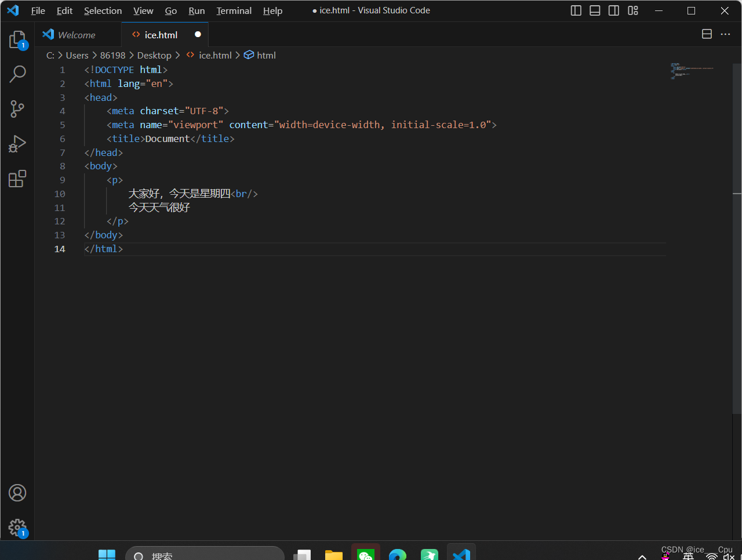Toggle the bottom panel layout icon
This screenshot has height=560, width=742.
coord(595,10)
